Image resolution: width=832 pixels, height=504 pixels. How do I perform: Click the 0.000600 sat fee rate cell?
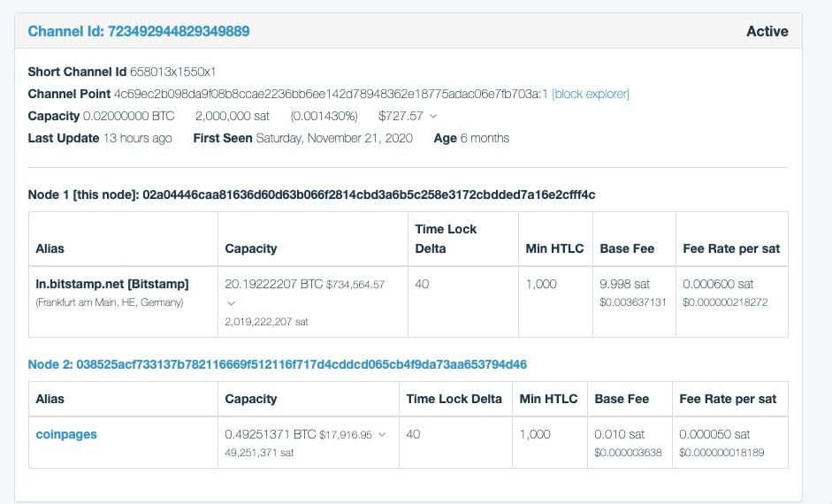point(718,284)
